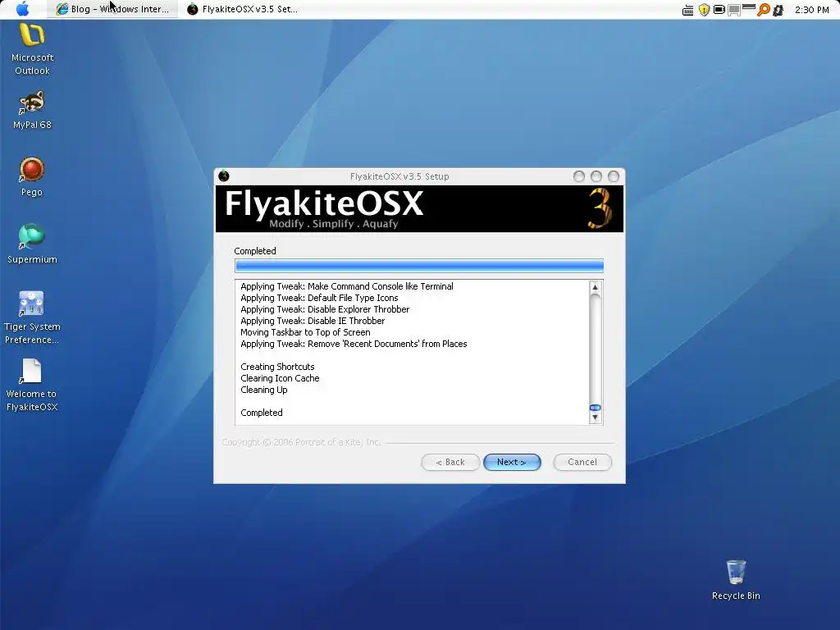Viewport: 840px width, 630px height.
Task: Open the yellow security shield tray icon
Action: point(704,10)
